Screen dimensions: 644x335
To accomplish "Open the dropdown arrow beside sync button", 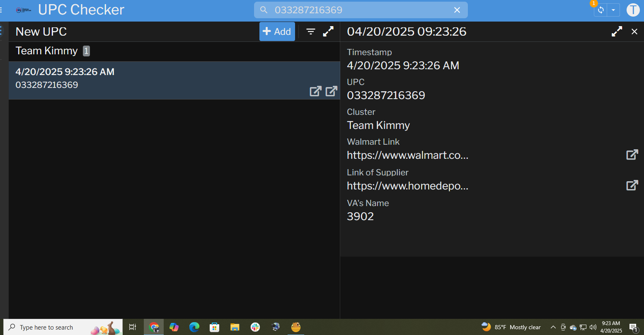I will pos(613,10).
